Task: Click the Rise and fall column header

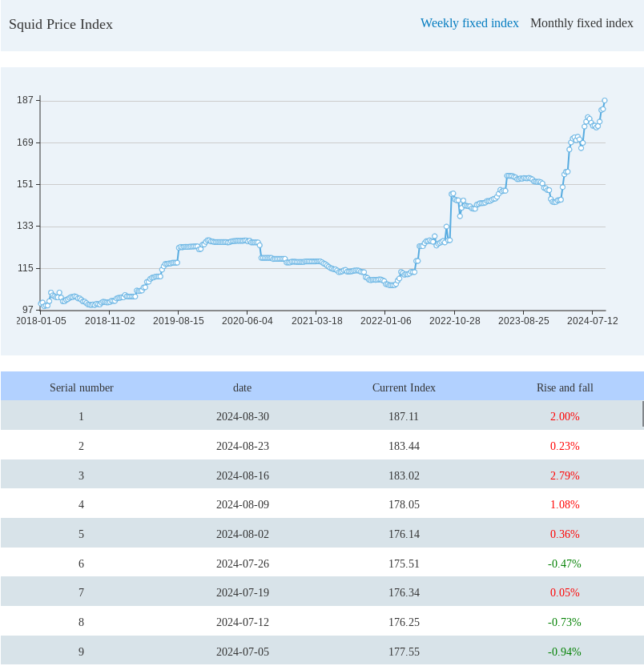Action: pos(565,387)
